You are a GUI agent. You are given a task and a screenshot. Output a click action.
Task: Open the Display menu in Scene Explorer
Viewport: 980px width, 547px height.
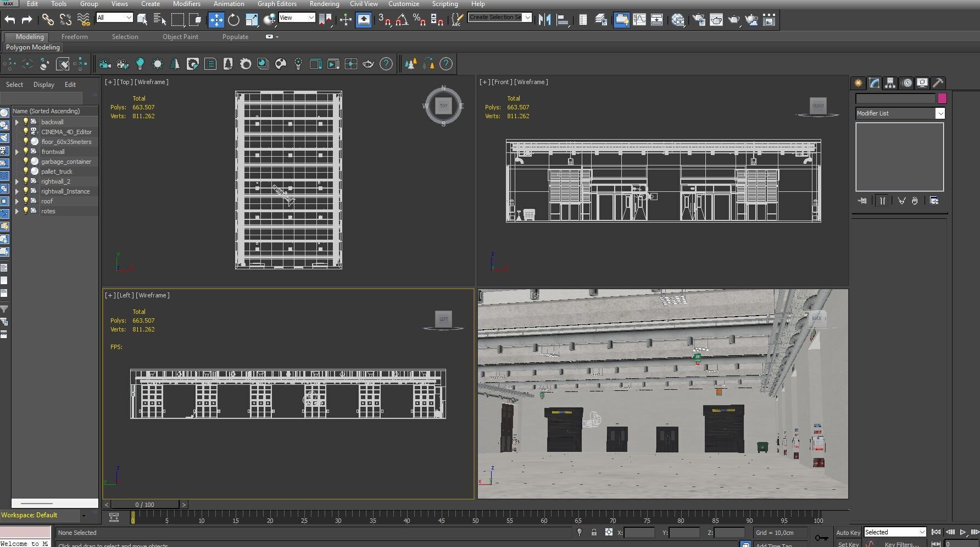[44, 85]
